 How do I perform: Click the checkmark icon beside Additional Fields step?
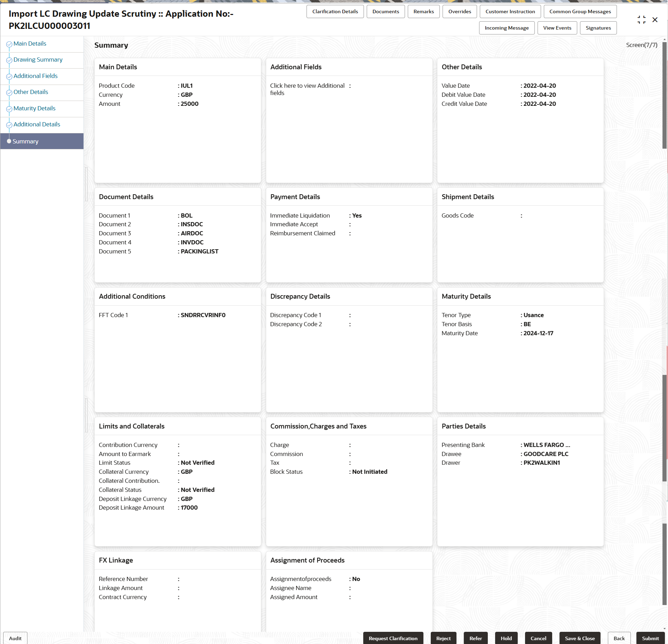[x=10, y=76]
